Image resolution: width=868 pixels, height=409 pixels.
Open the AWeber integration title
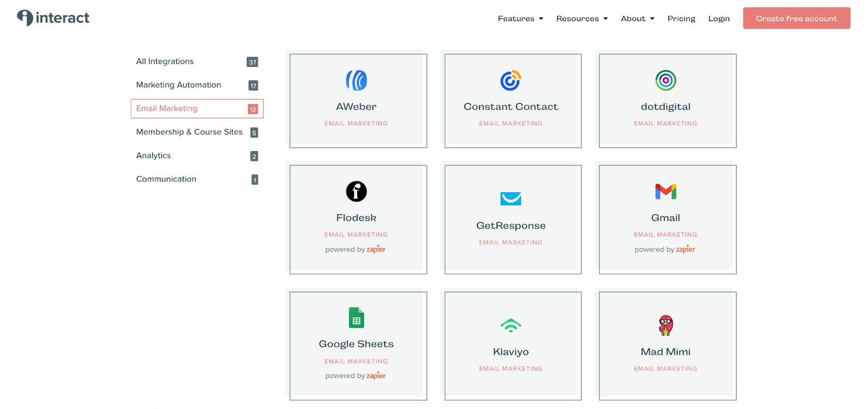356,107
